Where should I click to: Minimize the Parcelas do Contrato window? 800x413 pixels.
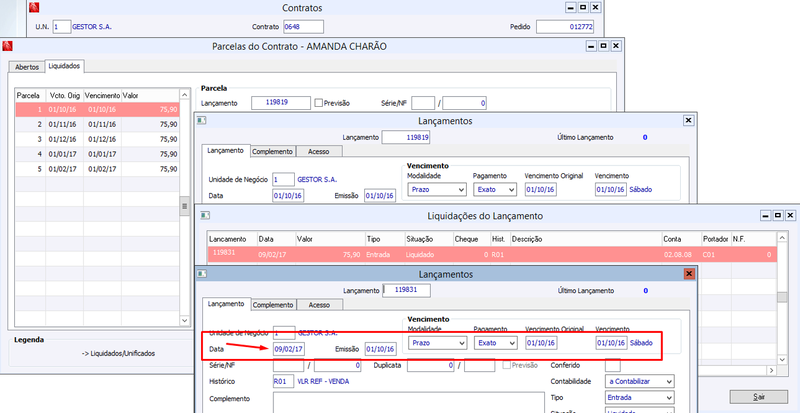pyautogui.click(x=591, y=46)
